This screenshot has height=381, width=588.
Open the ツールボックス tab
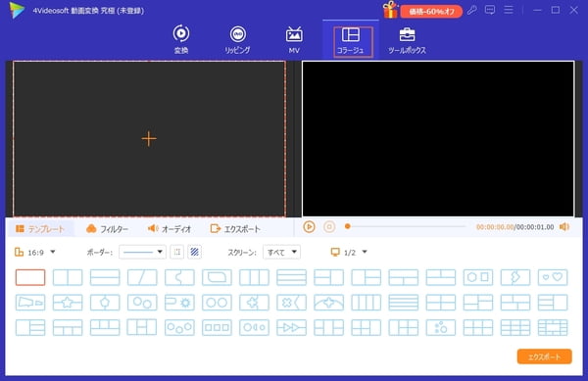click(x=407, y=40)
